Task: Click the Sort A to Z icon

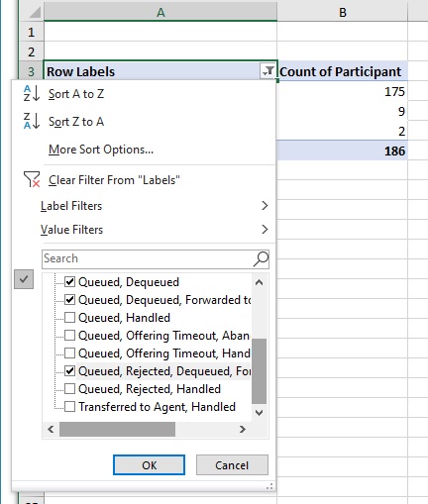Action: [x=32, y=93]
